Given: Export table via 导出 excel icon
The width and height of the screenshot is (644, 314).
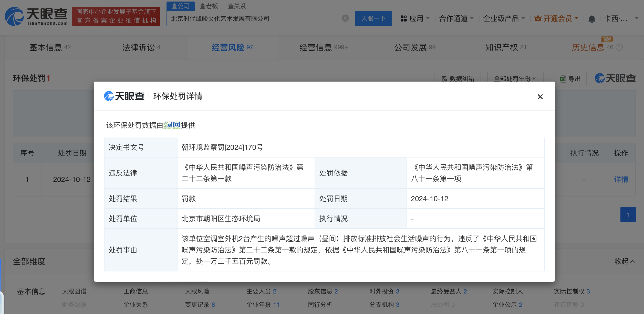Looking at the screenshot, I should coord(563,79).
